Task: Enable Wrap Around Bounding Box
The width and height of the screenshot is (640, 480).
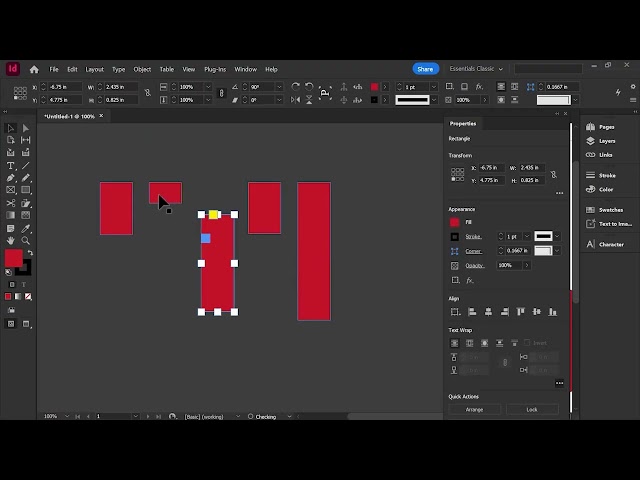Action: pyautogui.click(x=469, y=343)
